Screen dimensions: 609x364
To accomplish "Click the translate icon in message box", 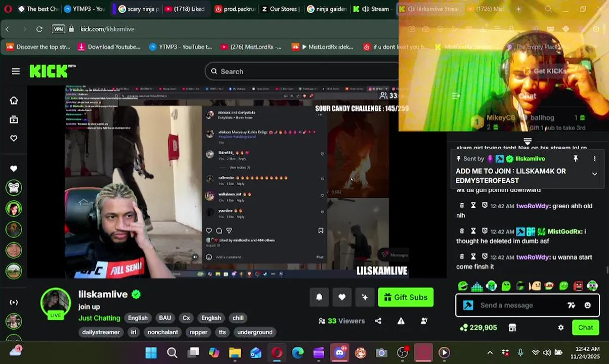I will (571, 305).
